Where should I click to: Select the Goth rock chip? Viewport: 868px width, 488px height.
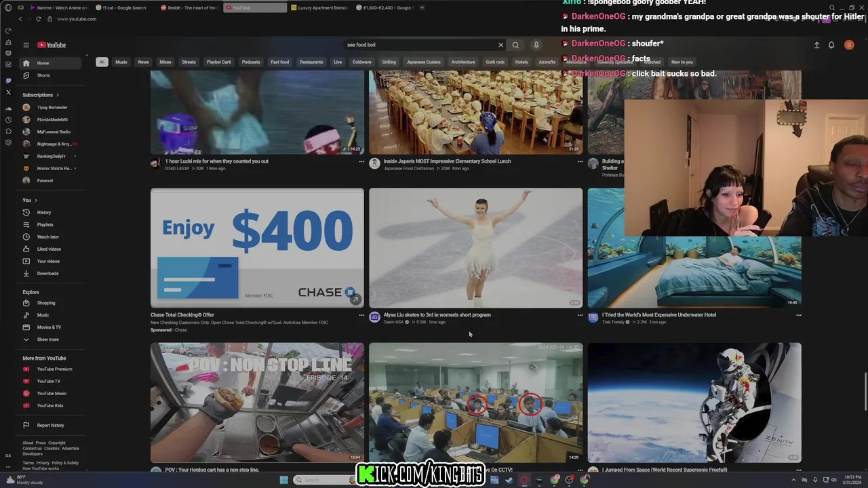(x=495, y=62)
